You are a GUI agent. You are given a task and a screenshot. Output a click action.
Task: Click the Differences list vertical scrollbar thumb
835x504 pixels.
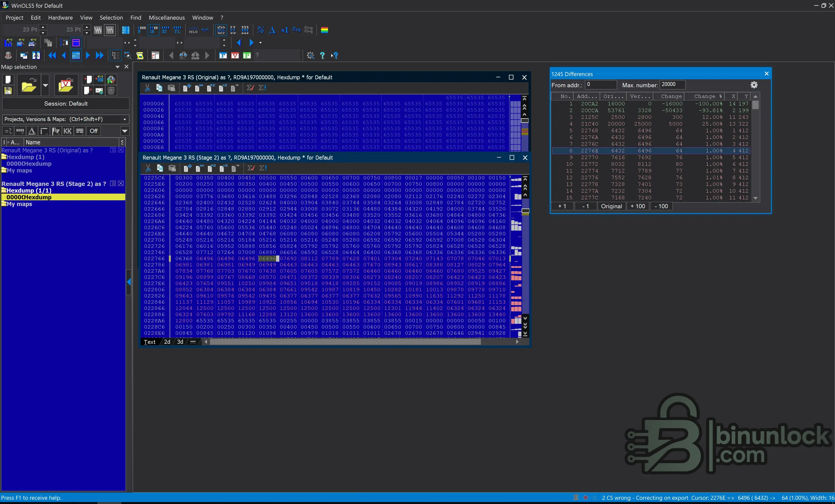click(x=755, y=105)
